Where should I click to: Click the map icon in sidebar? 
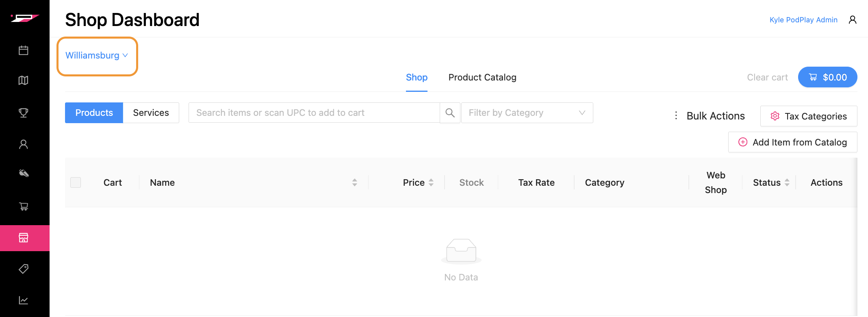24,80
